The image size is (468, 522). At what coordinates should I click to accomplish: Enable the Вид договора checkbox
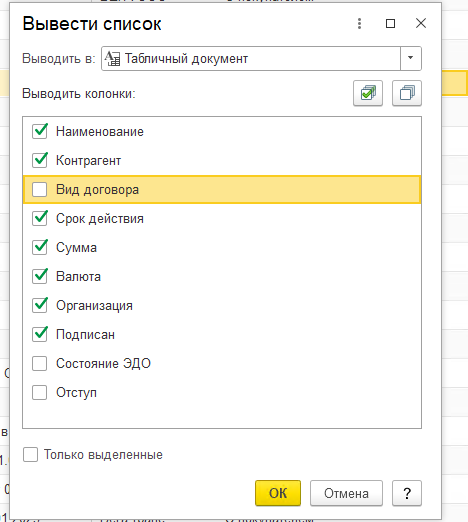pos(39,189)
